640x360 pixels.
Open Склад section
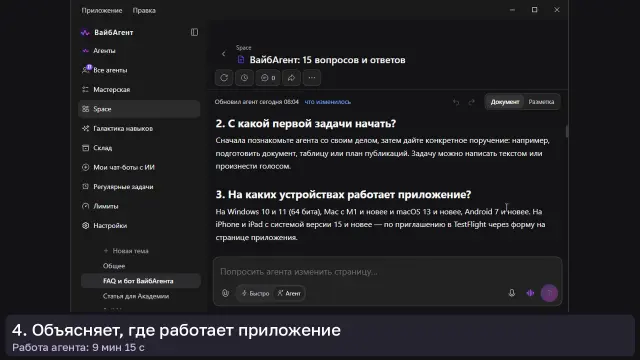coord(102,148)
